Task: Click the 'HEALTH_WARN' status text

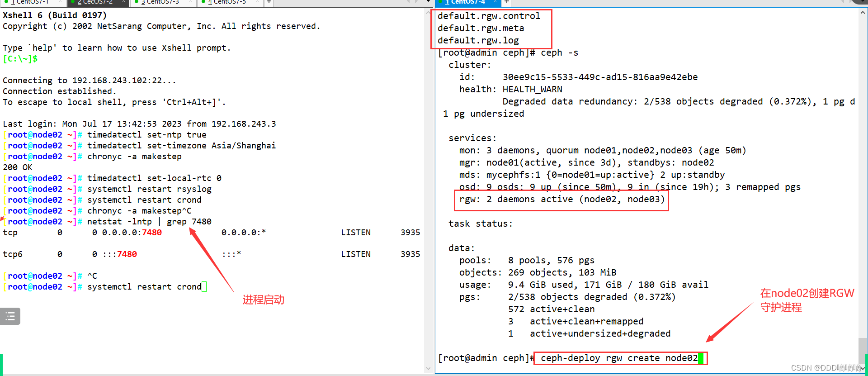Action: (x=532, y=89)
